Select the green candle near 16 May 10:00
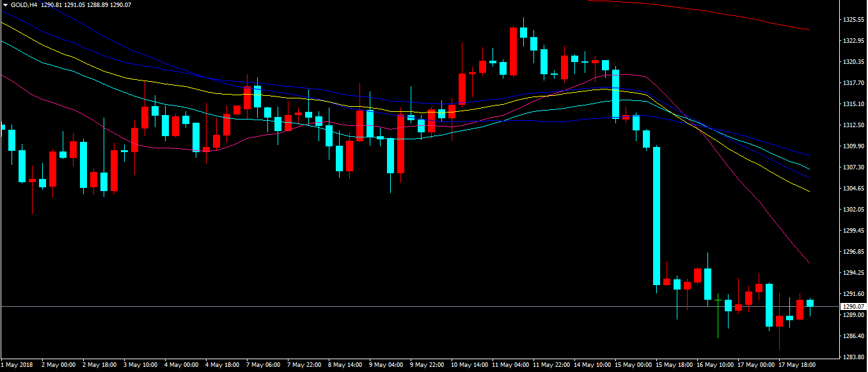Viewport: 868px width, 372px height. pos(718,315)
